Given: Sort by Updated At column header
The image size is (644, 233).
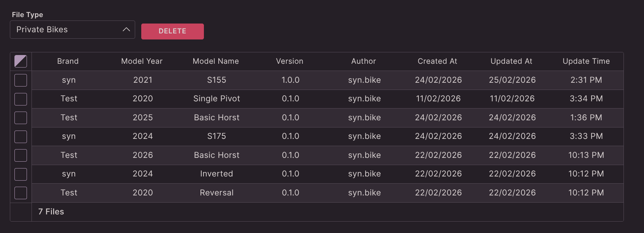Looking at the screenshot, I should 511,61.
